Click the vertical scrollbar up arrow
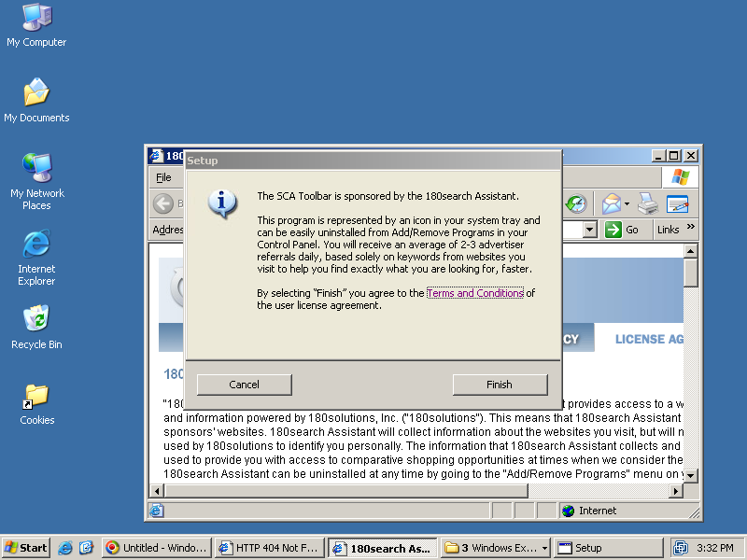Viewport: 747px width, 560px height. point(691,251)
